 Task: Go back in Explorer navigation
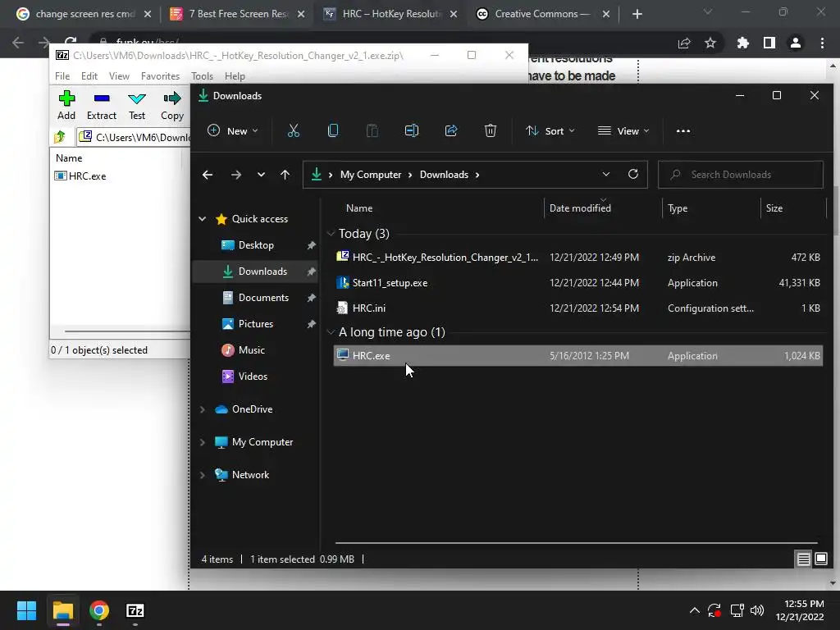coord(208,175)
